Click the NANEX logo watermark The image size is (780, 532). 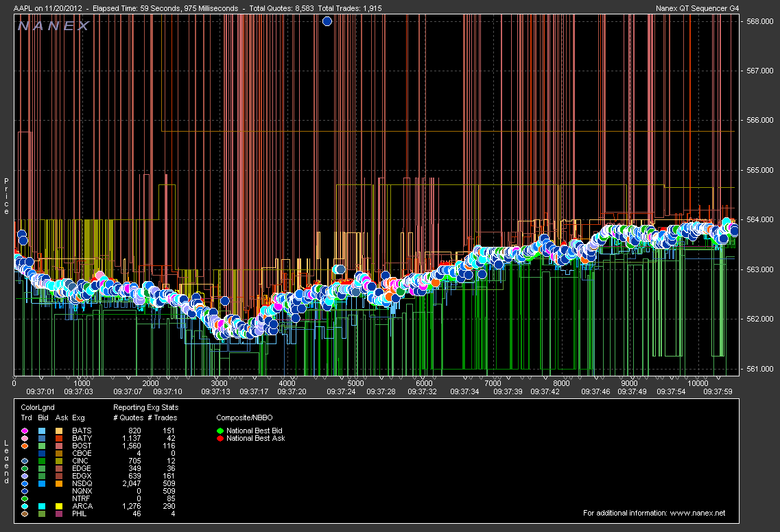54,26
